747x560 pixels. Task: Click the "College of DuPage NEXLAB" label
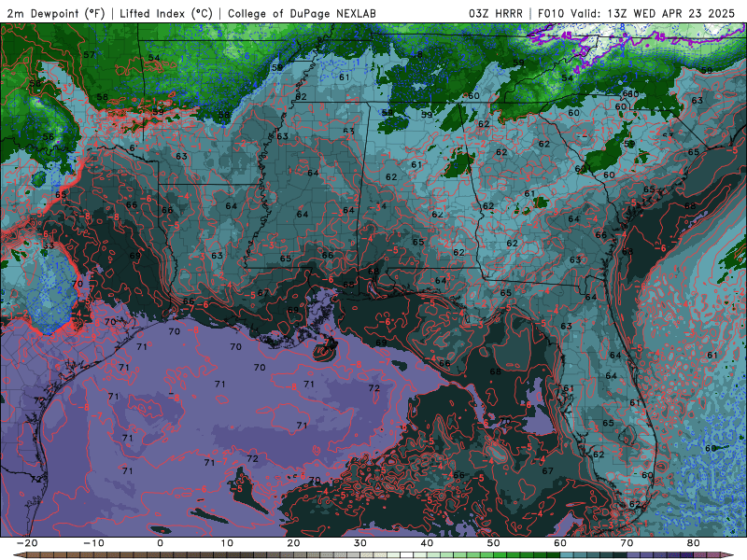[302, 13]
